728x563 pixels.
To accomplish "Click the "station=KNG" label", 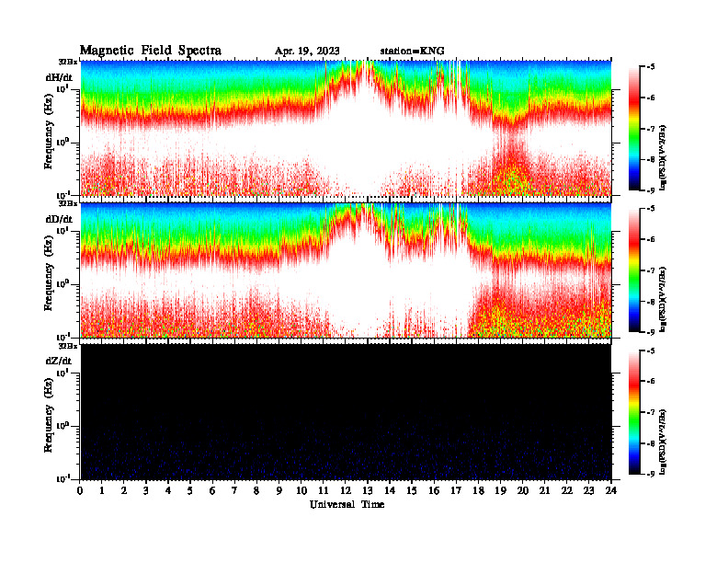I will (x=412, y=51).
